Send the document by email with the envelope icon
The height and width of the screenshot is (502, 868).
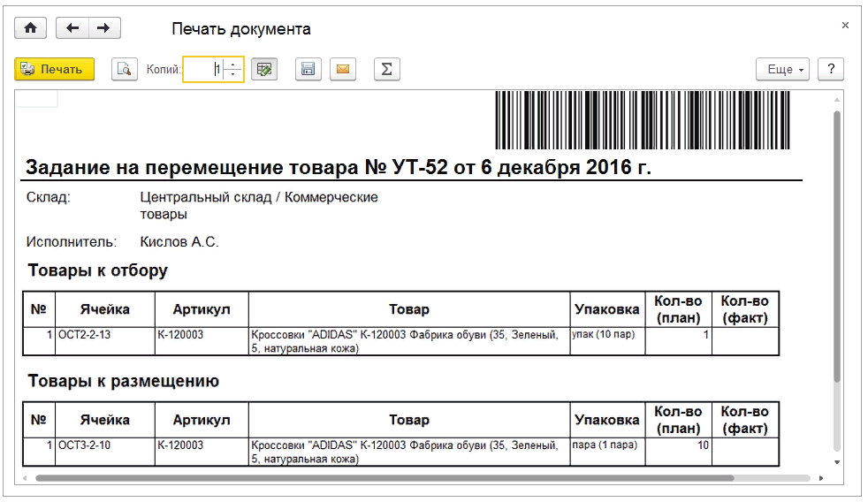[x=343, y=70]
